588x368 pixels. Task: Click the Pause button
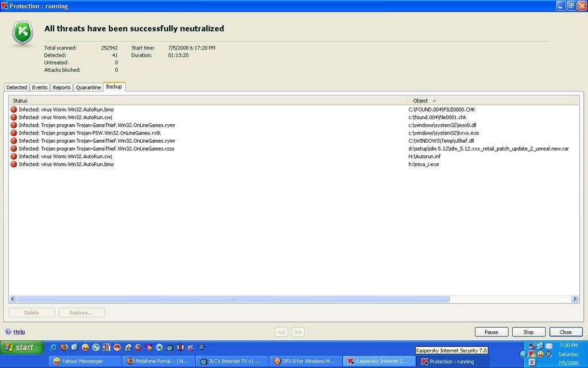(x=492, y=332)
